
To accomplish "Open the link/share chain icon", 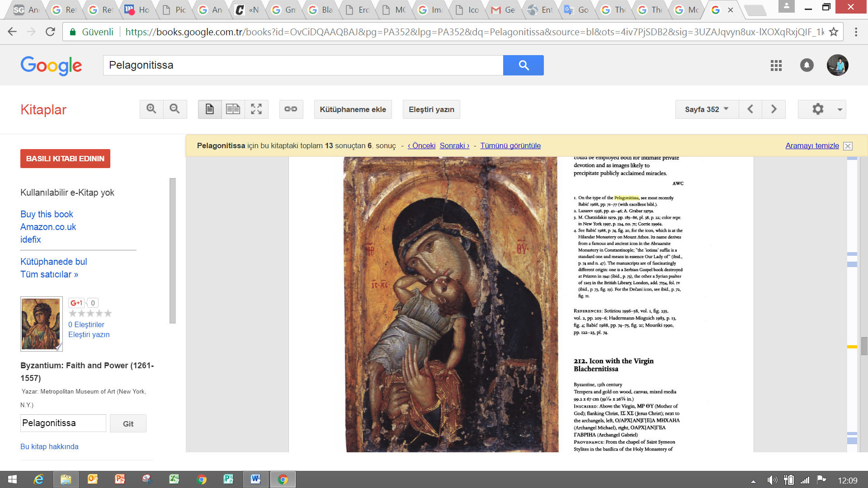I will click(x=291, y=109).
